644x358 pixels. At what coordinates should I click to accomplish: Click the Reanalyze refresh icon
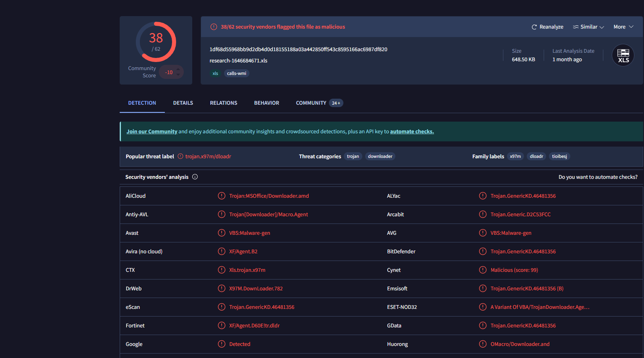point(534,27)
